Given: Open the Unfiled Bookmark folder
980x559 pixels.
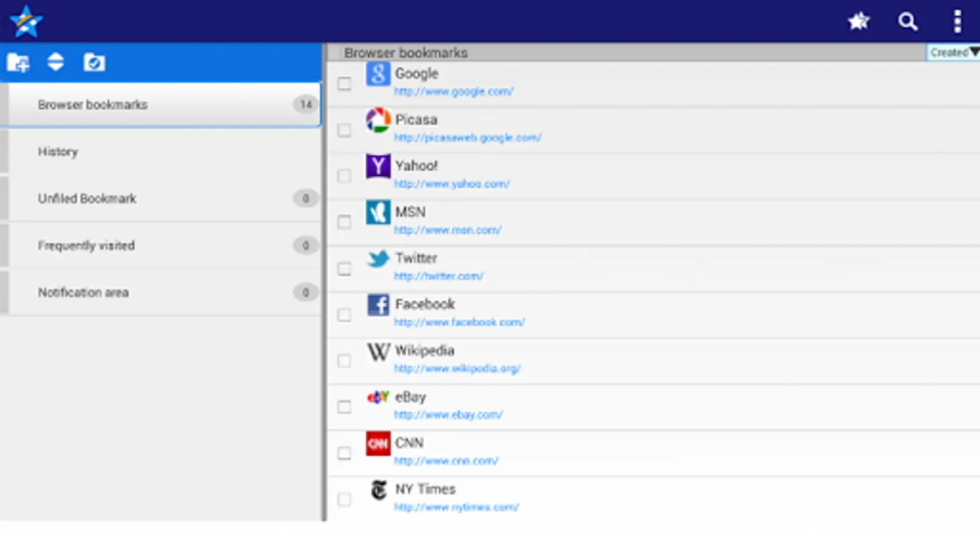Looking at the screenshot, I should [161, 199].
